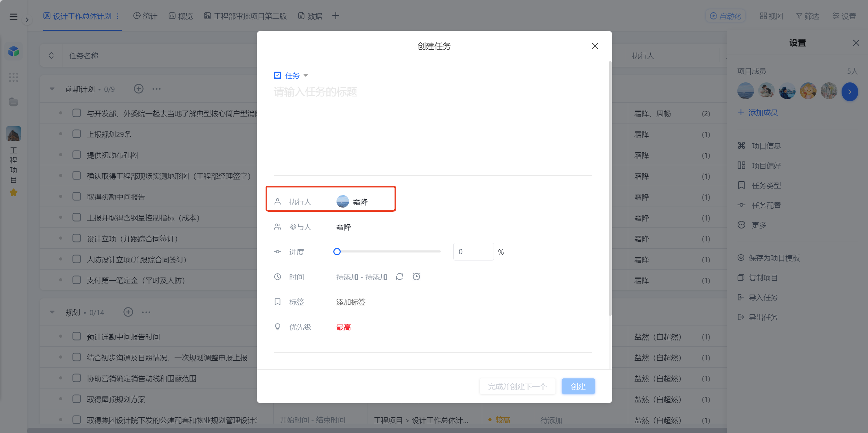Add a task to 前期计划 group

click(139, 89)
